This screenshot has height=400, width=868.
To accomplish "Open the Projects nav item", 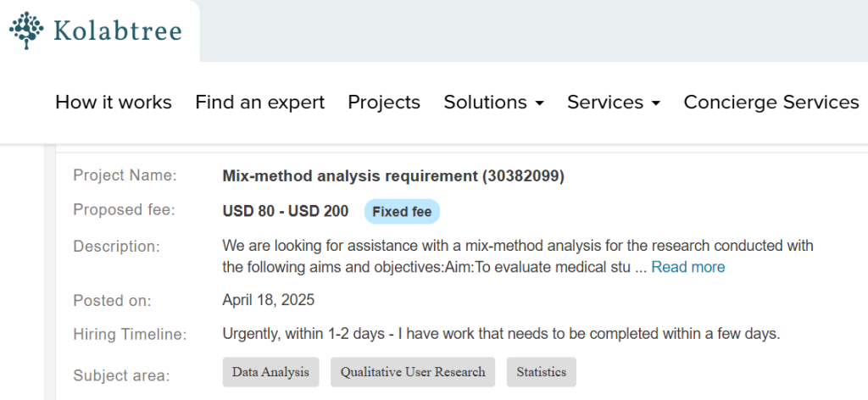I will pyautogui.click(x=384, y=103).
